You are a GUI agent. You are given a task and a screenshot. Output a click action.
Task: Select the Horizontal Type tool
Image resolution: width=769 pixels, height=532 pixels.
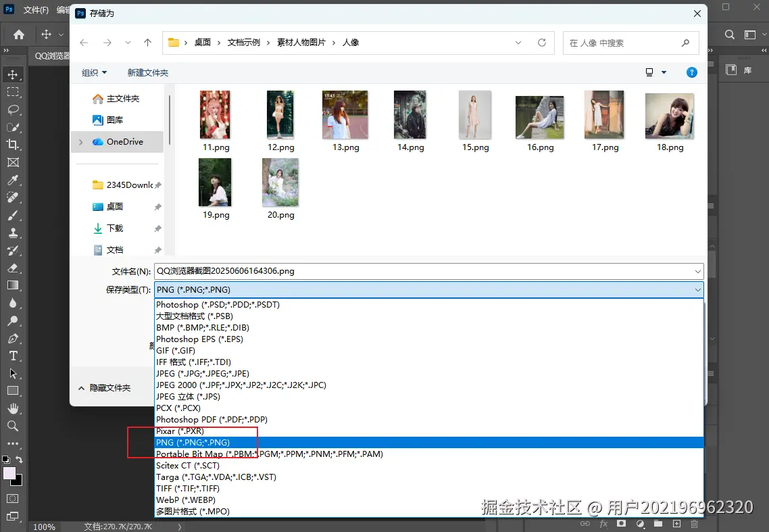(13, 356)
